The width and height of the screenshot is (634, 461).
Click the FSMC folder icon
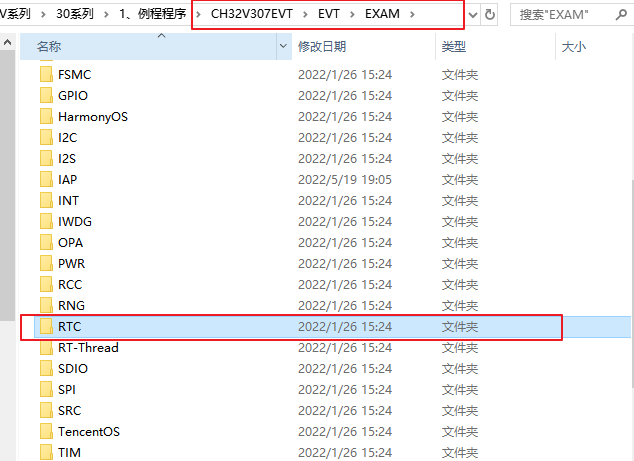45,75
